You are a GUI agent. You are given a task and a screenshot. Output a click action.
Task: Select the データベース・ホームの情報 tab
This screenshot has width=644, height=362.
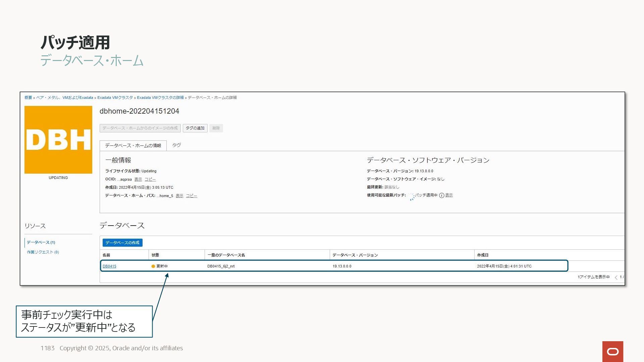pyautogui.click(x=133, y=145)
